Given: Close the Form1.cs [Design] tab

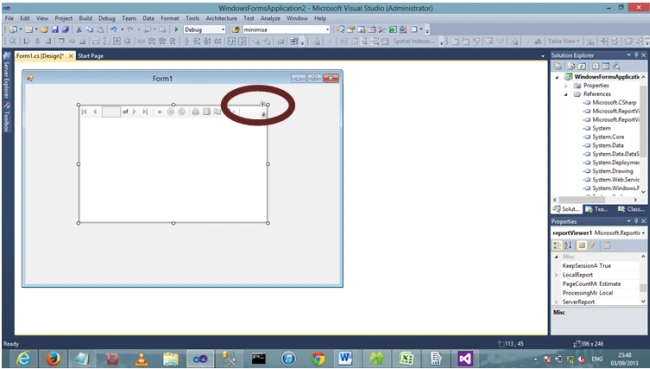Looking at the screenshot, I should 71,56.
